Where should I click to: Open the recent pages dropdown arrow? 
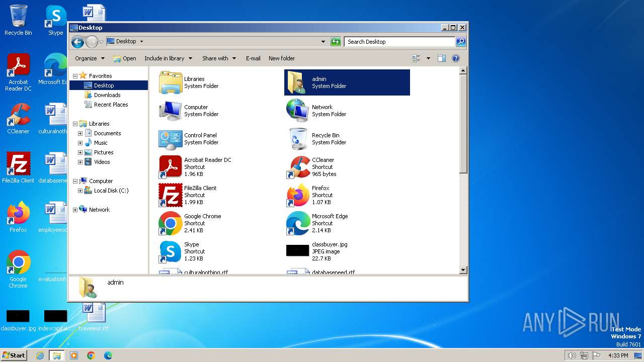[x=101, y=42]
